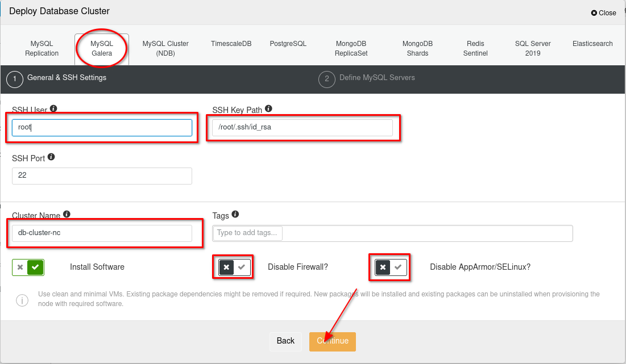Click the SSH Port info icon
The width and height of the screenshot is (626, 364).
click(51, 157)
